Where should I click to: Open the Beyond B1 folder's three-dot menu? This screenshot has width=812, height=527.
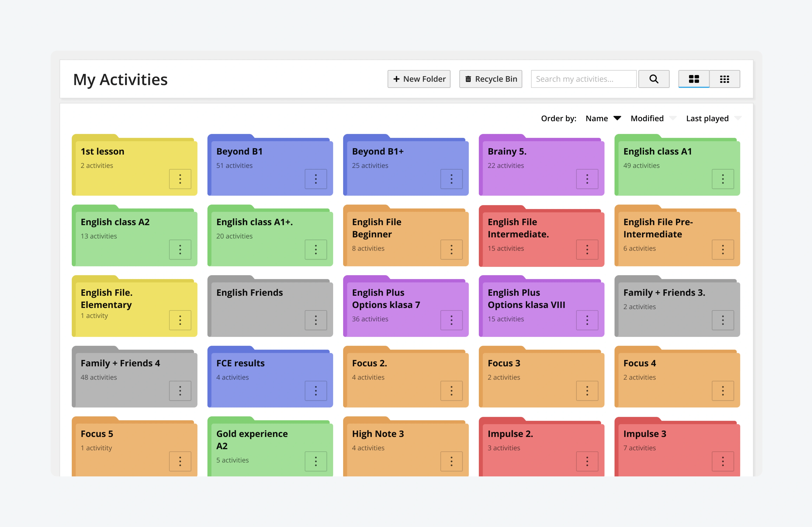pos(316,179)
